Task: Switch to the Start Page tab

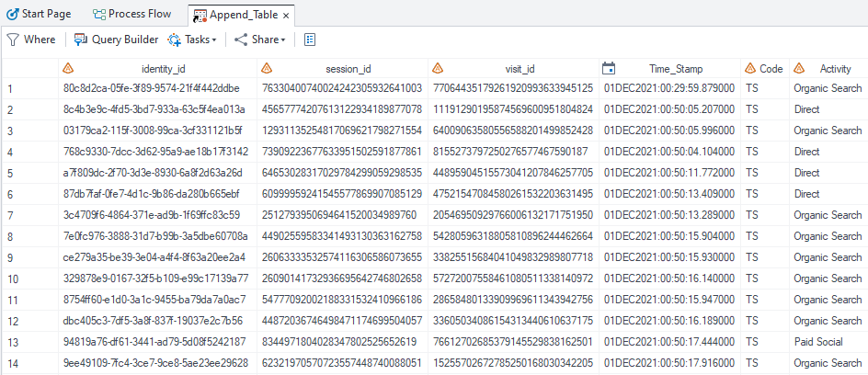Action: click(x=40, y=15)
